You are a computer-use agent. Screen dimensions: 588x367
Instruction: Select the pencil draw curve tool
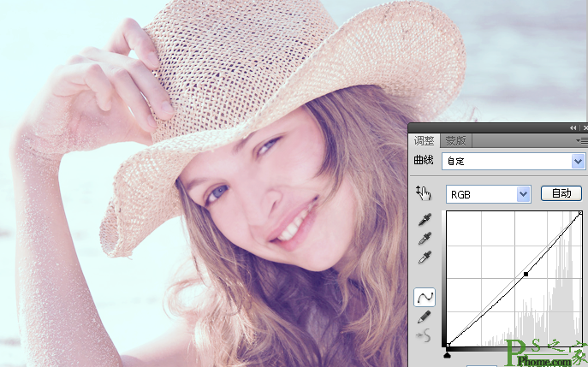[425, 317]
